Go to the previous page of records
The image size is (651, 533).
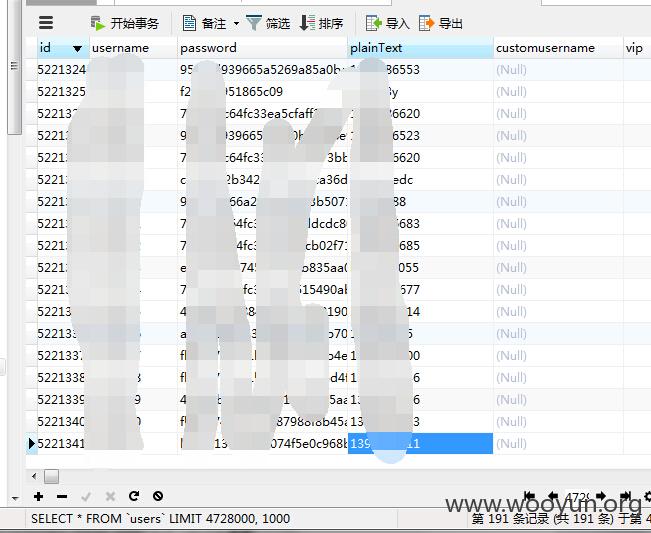(x=553, y=496)
